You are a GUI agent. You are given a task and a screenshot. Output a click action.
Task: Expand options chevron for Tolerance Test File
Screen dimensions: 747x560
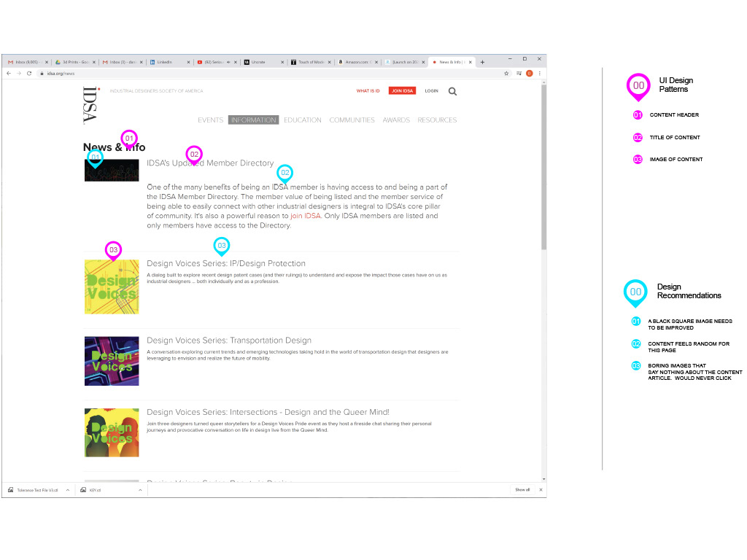click(68, 490)
